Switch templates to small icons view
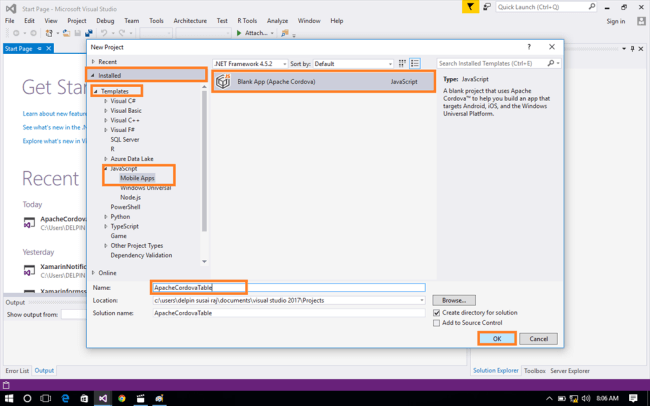This screenshot has height=406, width=650. coord(402,63)
